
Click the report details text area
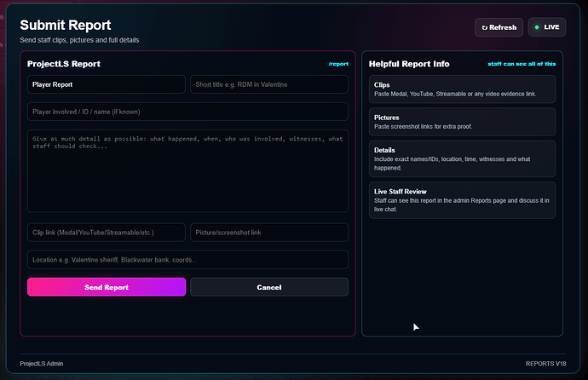(x=187, y=171)
